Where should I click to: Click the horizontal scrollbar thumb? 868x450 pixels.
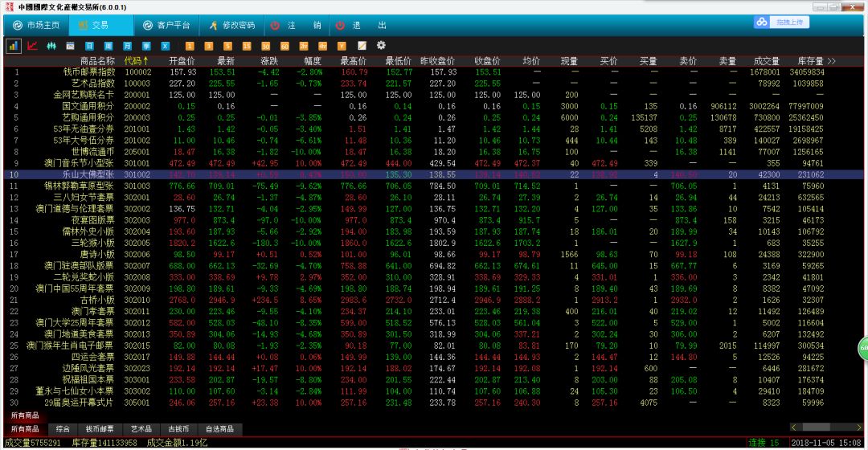point(817,427)
